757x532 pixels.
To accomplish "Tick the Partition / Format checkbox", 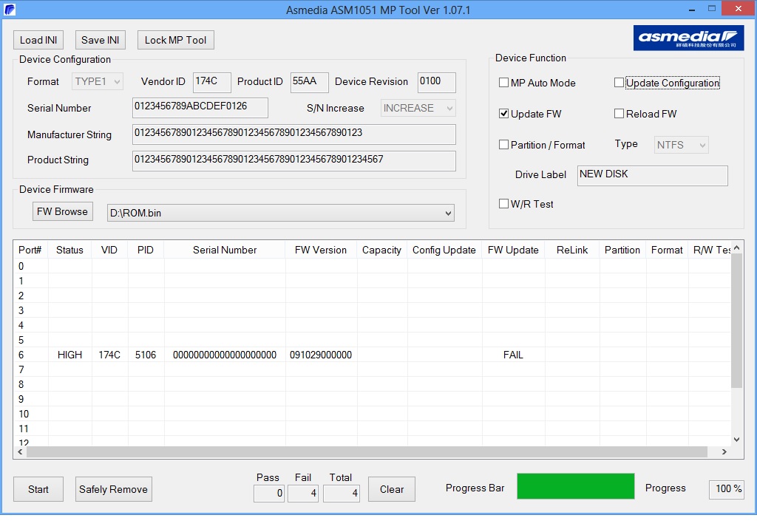I will click(x=503, y=144).
